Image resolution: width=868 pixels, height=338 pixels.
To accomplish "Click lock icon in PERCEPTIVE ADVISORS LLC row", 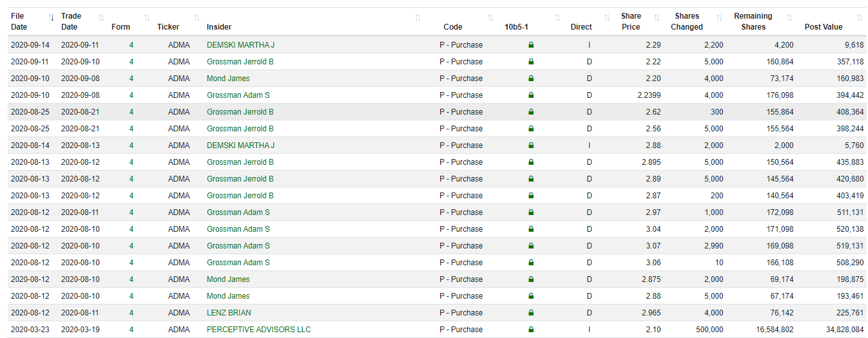I will [531, 330].
